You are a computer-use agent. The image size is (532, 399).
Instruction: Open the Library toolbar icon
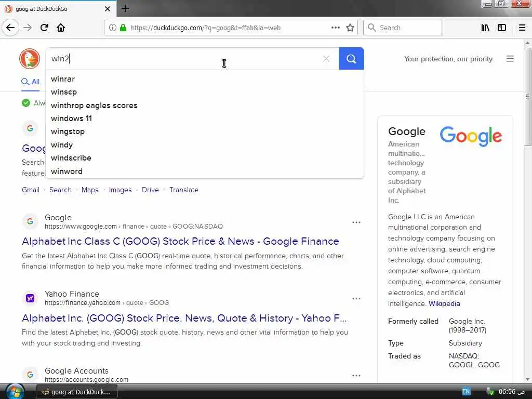click(x=485, y=28)
